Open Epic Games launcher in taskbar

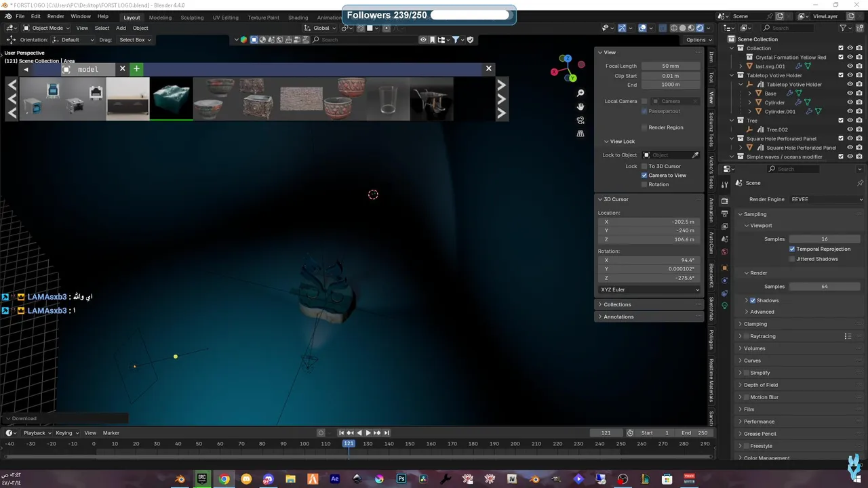point(202,479)
